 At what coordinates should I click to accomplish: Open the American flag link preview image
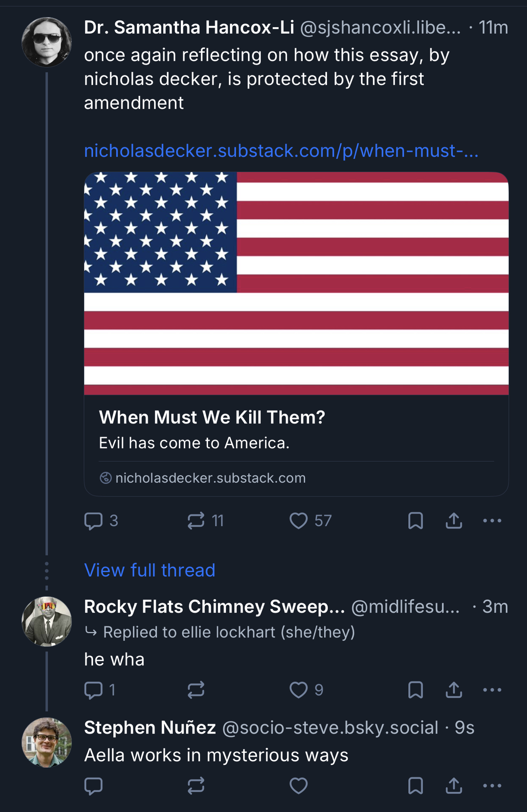click(x=296, y=283)
